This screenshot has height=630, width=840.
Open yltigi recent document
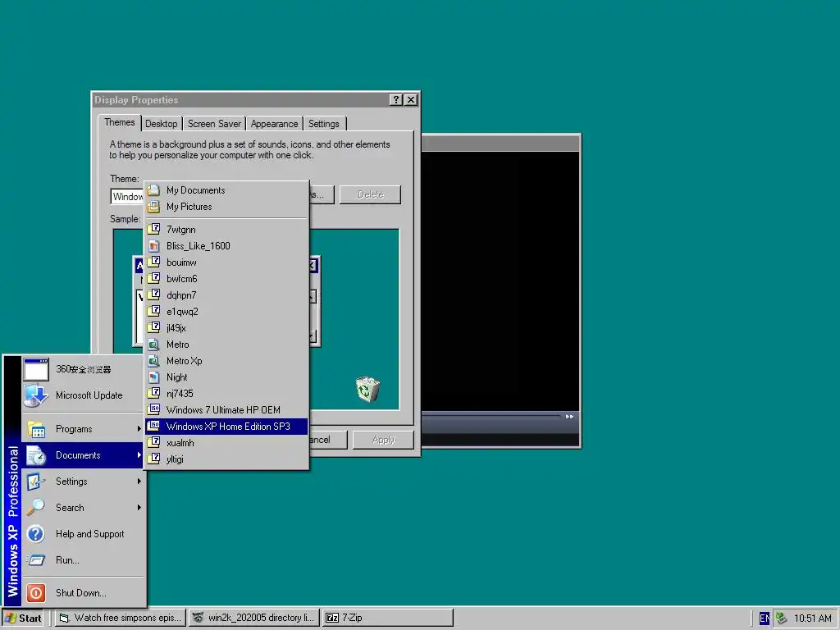point(226,459)
